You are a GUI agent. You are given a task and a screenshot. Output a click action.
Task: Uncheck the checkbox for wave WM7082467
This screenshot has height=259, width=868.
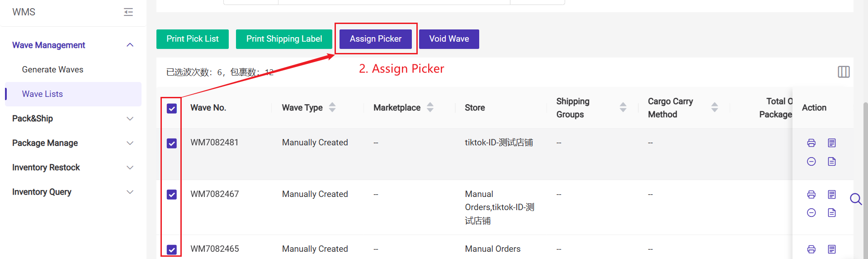(172, 195)
